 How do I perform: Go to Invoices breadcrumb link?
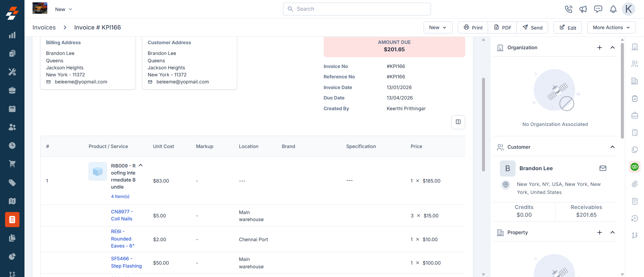tap(44, 27)
